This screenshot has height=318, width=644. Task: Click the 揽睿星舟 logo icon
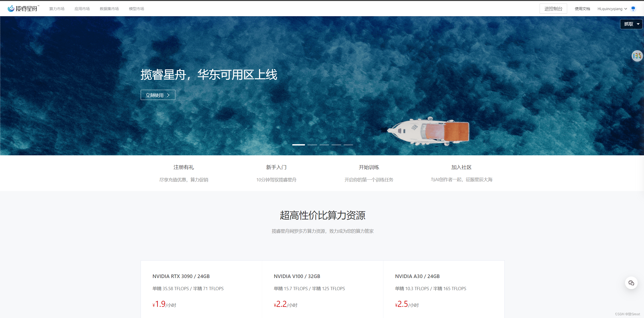coord(11,9)
